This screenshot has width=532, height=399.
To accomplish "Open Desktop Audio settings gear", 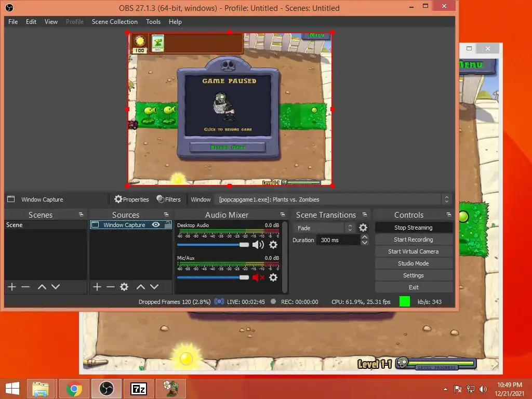I will pyautogui.click(x=273, y=244).
